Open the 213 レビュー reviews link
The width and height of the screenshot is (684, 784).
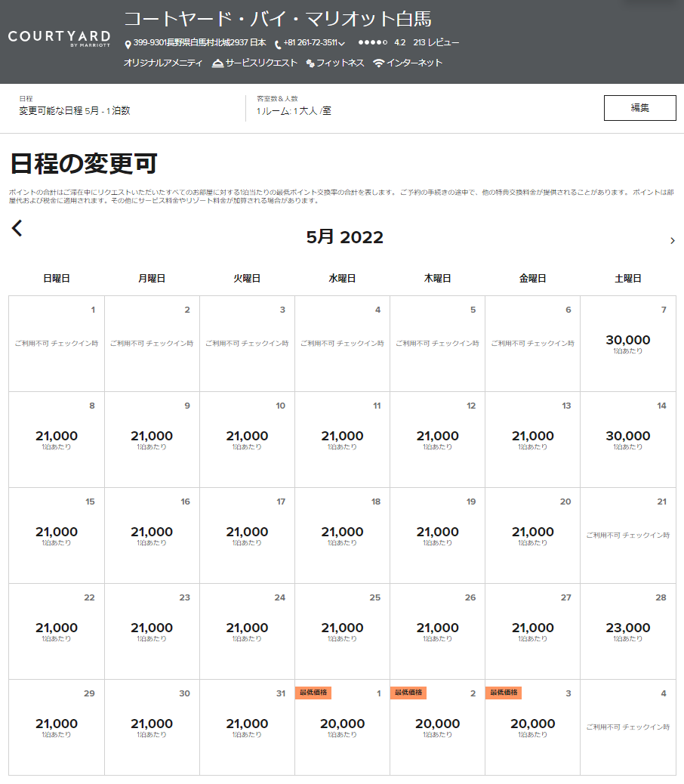click(436, 43)
